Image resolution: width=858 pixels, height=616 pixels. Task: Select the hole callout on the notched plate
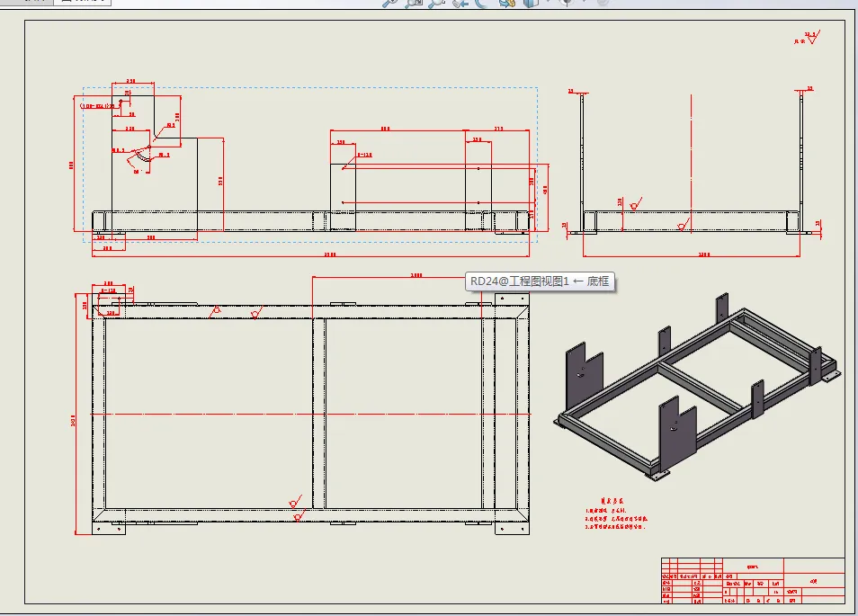[99, 106]
